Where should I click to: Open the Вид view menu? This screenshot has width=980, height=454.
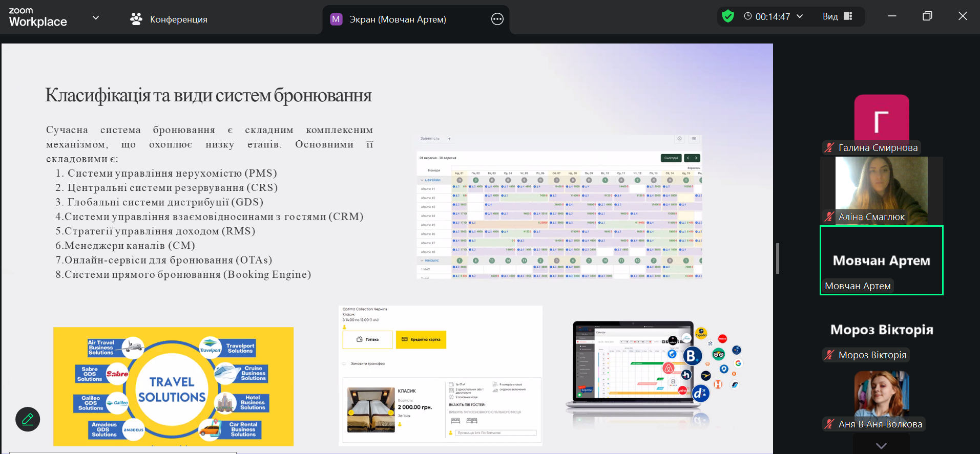[830, 16]
